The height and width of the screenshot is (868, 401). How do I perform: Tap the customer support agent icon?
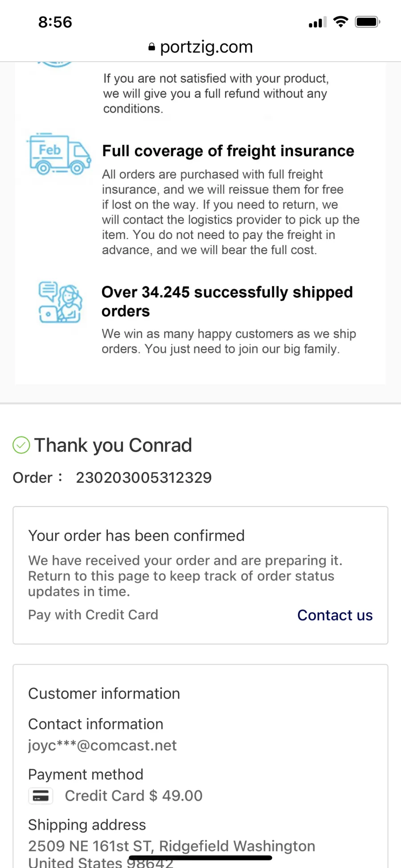point(60,302)
